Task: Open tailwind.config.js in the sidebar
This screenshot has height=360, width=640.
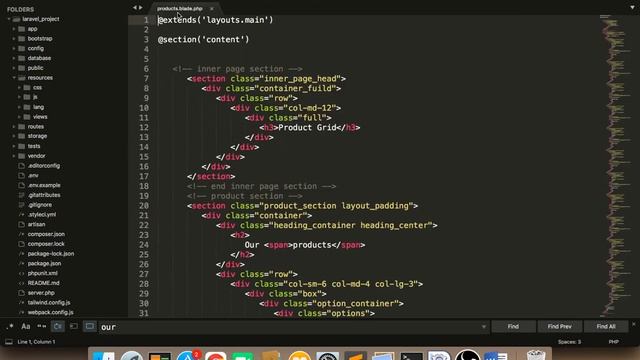Action: (x=49, y=302)
